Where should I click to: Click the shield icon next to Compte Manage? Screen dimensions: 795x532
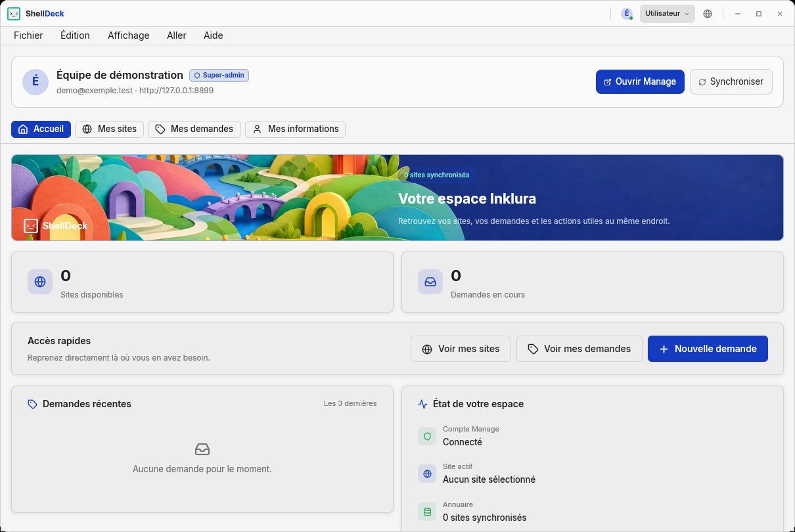click(x=427, y=435)
